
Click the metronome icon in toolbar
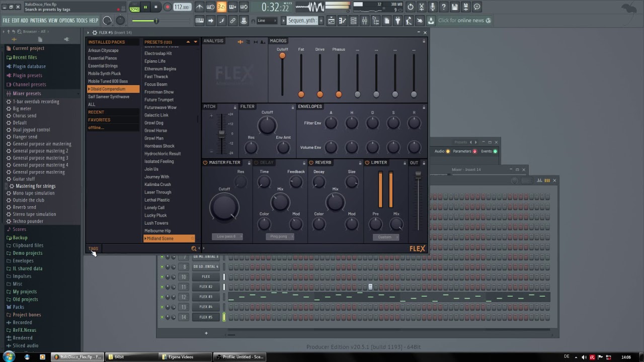click(199, 7)
